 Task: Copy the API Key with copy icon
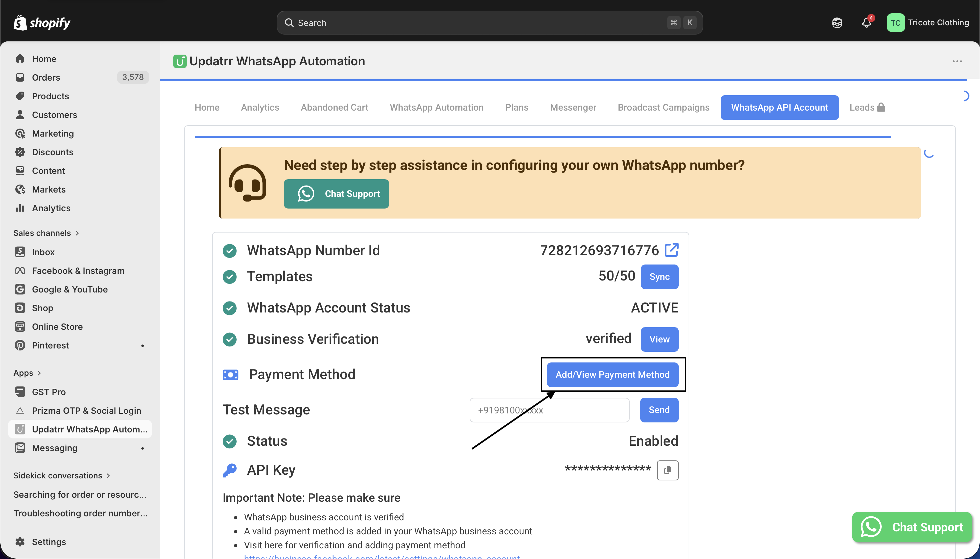[667, 470]
